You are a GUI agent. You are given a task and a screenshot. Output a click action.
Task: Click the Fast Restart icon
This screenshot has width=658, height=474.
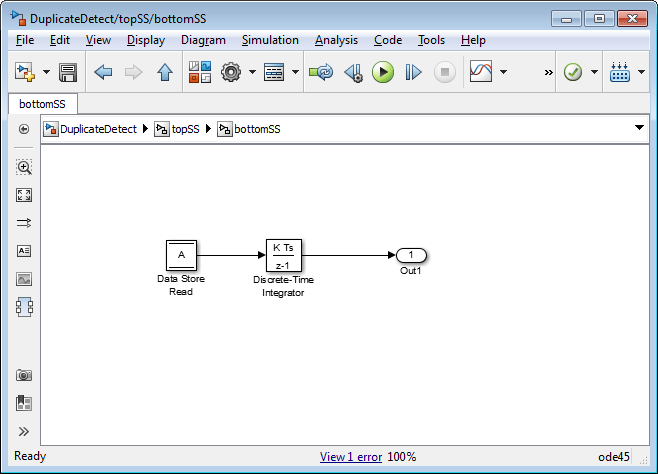tap(321, 72)
